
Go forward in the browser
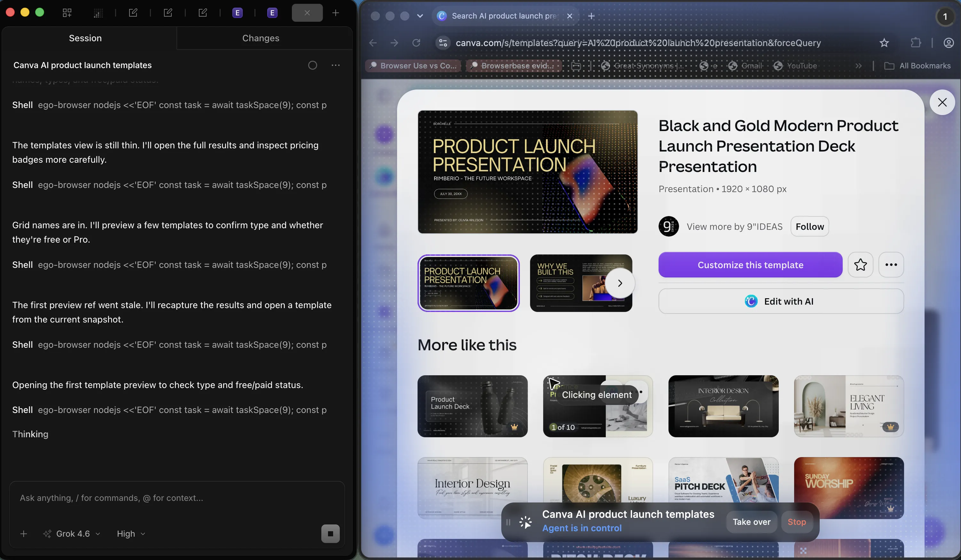point(395,43)
